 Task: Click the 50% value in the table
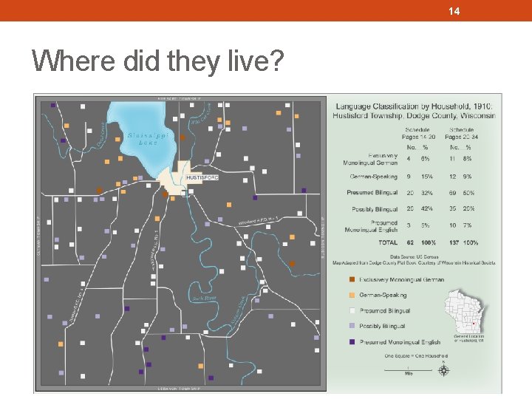click(468, 193)
